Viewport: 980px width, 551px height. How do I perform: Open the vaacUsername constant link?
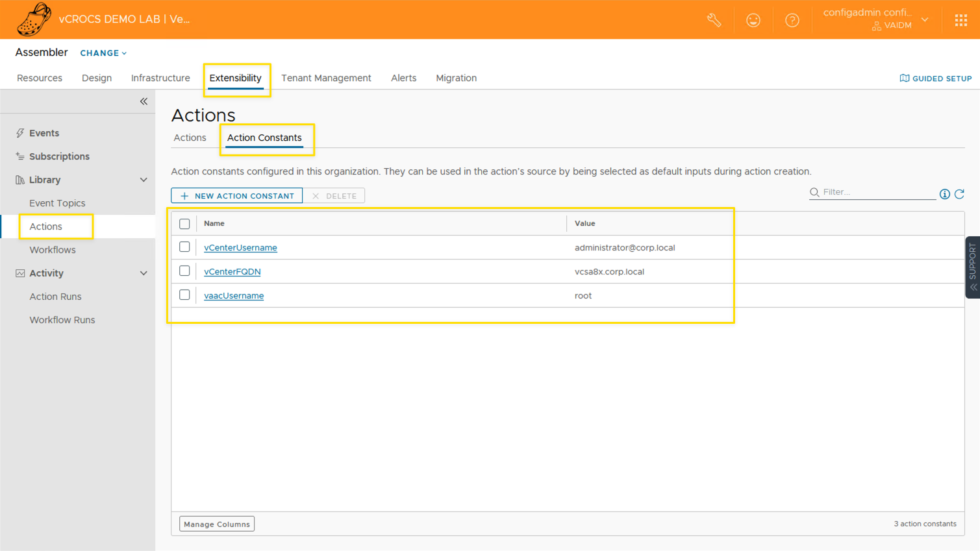tap(234, 295)
